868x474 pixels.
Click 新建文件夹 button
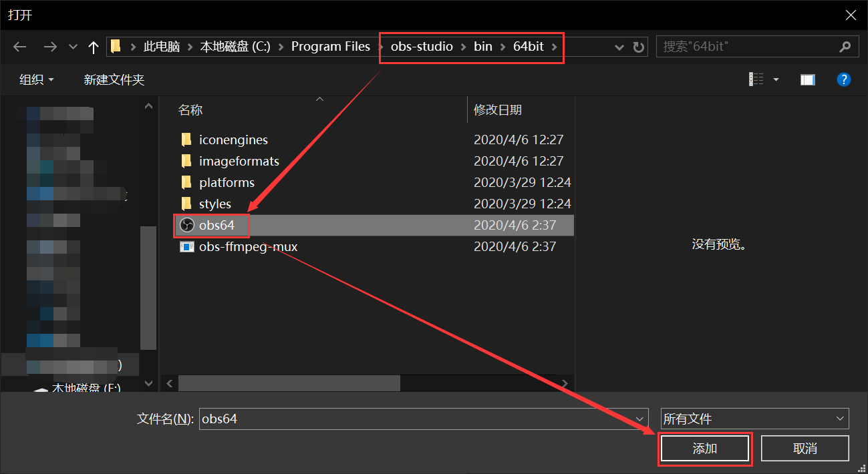pos(114,79)
